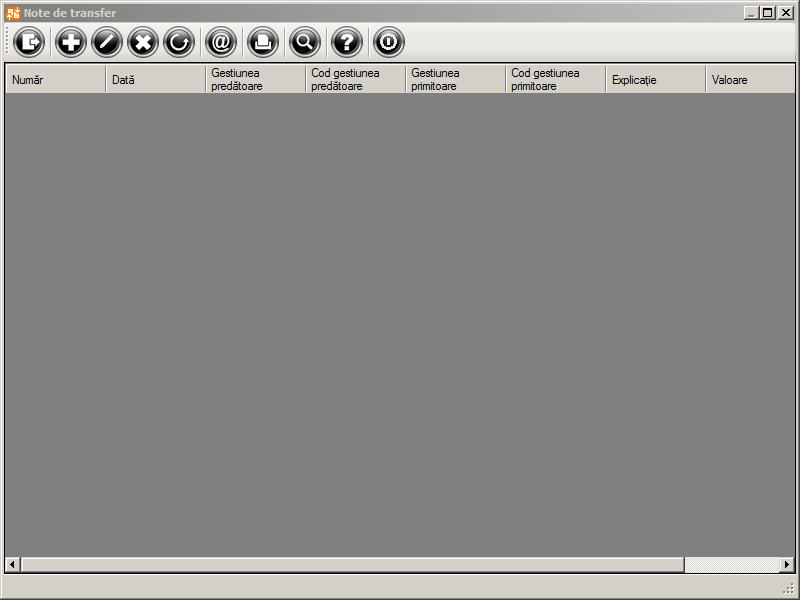Click the horizontal scrollbar left arrow
This screenshot has width=800, height=600.
[x=12, y=564]
